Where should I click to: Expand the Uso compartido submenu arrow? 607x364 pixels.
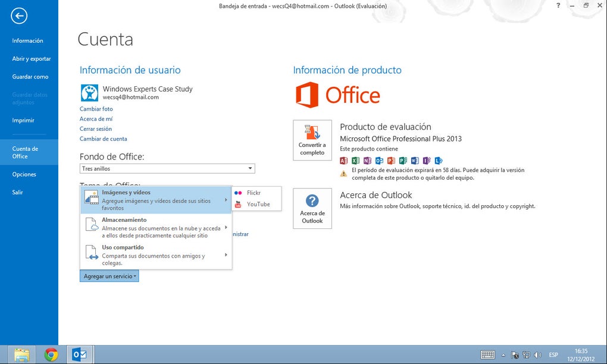pyautogui.click(x=226, y=255)
